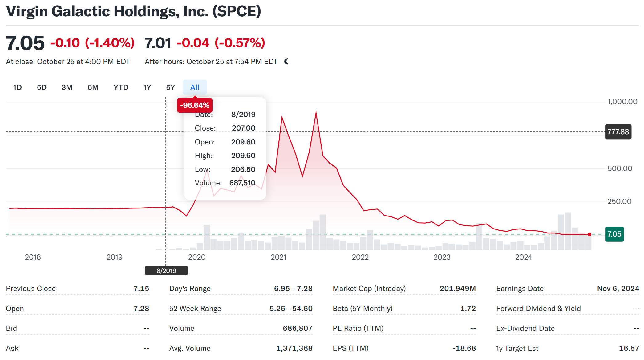This screenshot has width=644, height=360.
Task: Click the tooltip Close value 207.00
Action: click(244, 128)
